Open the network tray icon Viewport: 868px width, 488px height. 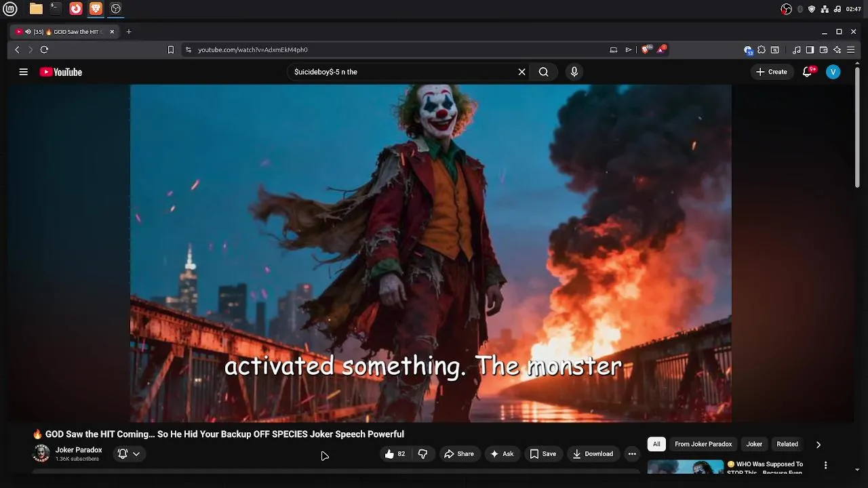[x=825, y=9]
